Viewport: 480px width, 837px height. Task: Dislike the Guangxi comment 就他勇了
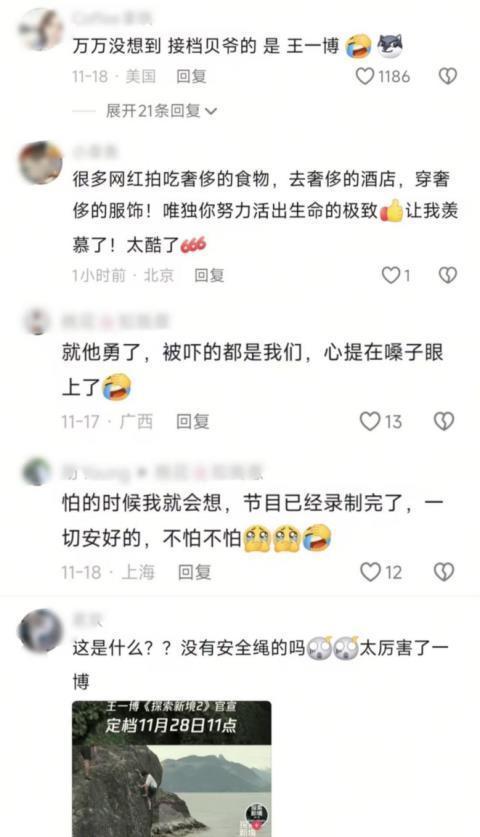tap(444, 422)
